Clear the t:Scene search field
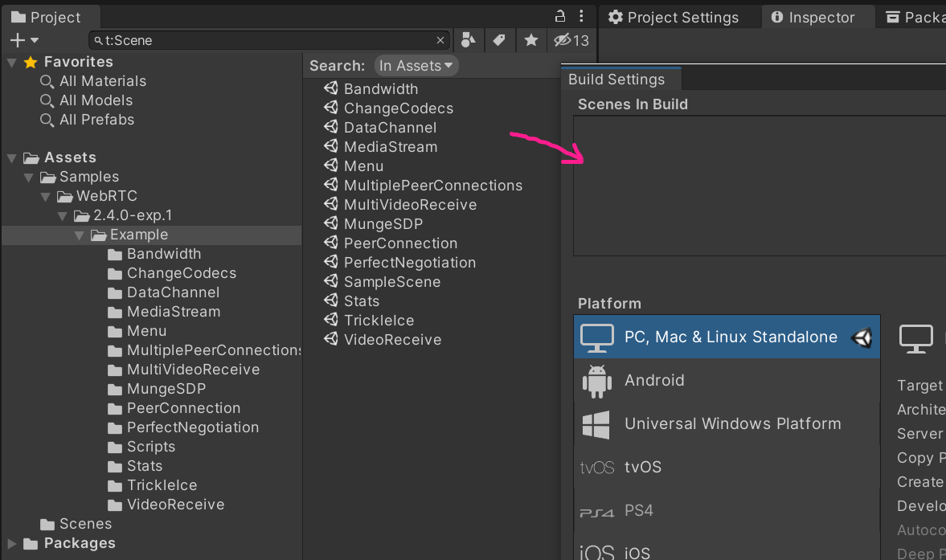 pyautogui.click(x=440, y=39)
